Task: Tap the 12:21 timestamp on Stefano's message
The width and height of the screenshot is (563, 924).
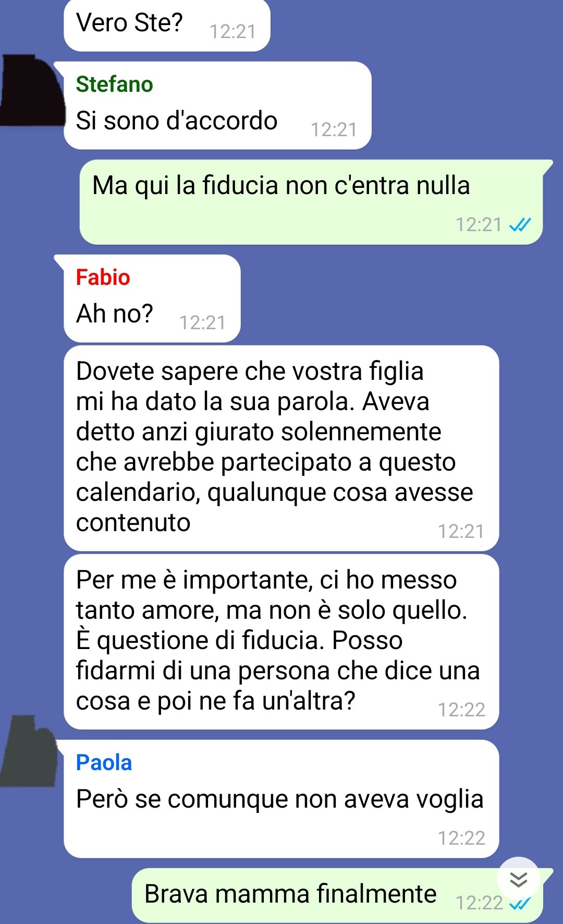Action: 334,129
